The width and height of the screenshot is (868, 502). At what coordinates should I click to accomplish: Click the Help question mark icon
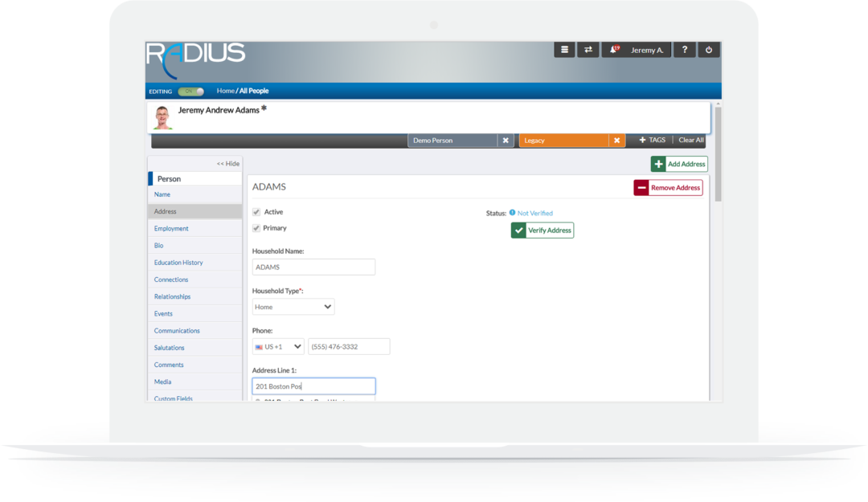(x=684, y=49)
